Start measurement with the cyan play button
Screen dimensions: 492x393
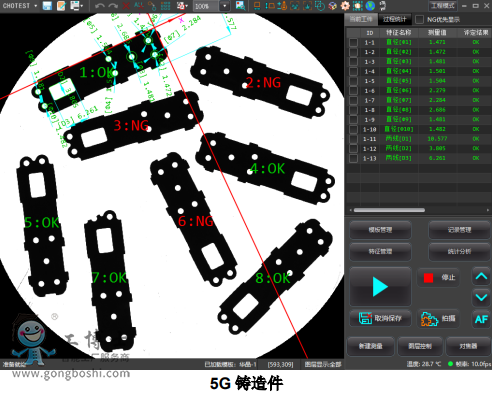click(x=380, y=286)
